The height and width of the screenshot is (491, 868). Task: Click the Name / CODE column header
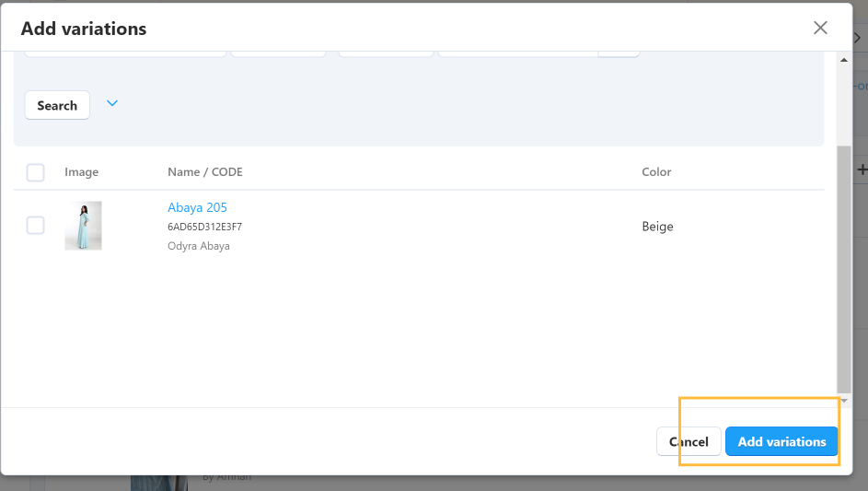pos(205,171)
